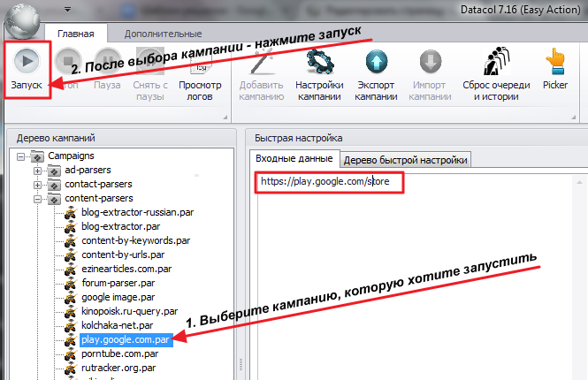Open the first ribbon group dialog launcher

(225, 118)
